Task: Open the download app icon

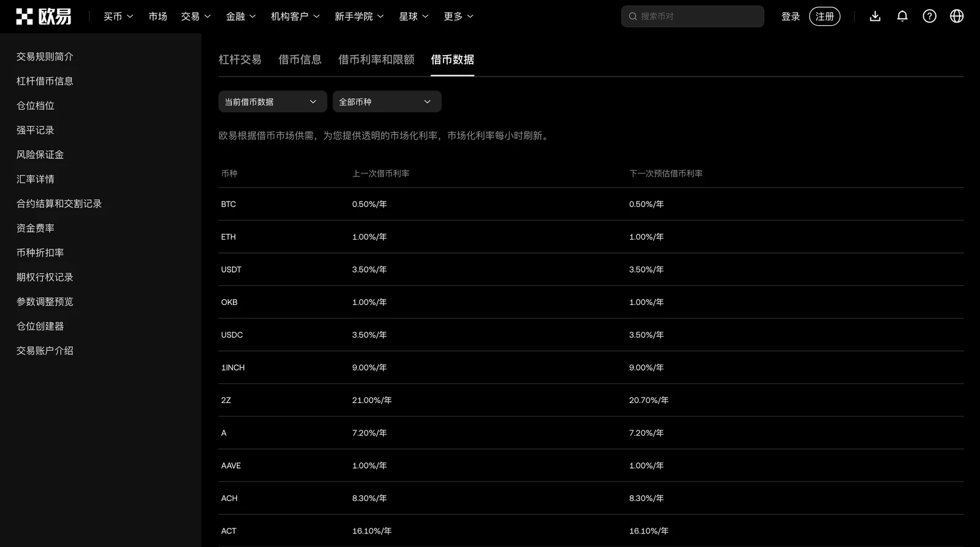Action: pos(875,17)
